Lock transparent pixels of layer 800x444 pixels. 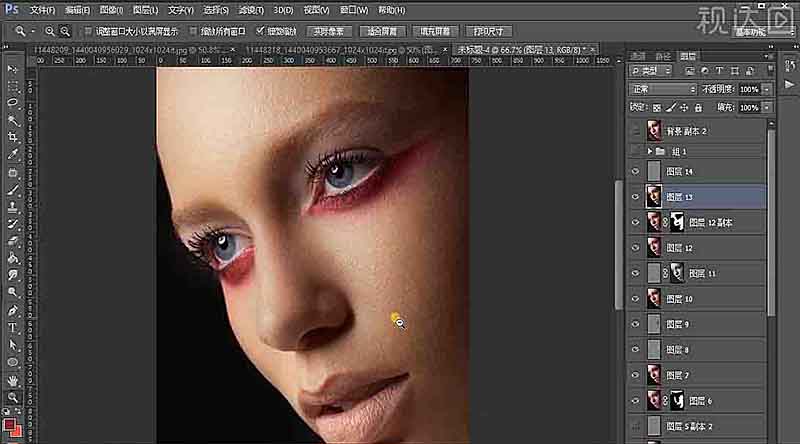click(x=657, y=108)
